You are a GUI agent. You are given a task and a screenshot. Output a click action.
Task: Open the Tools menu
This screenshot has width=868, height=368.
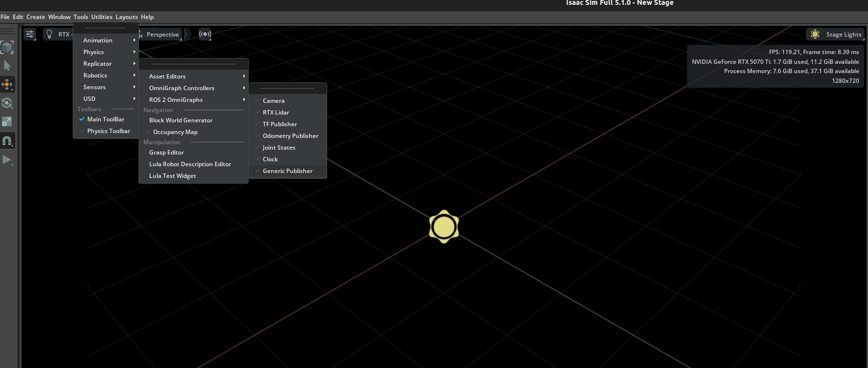81,17
